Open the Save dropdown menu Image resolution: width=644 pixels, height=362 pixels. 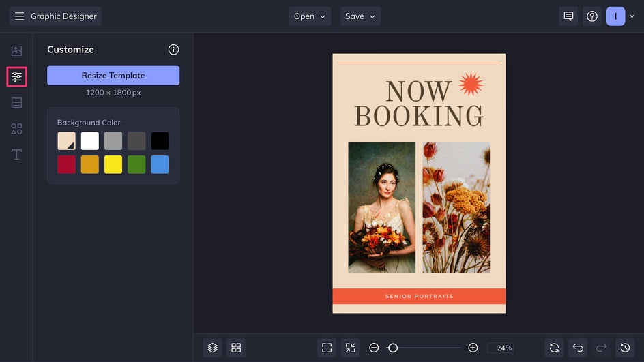coord(360,16)
